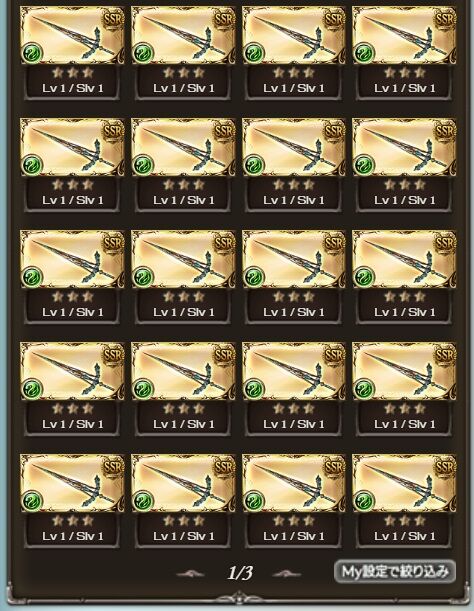Pick the second sword in the fourth row

pos(183,371)
